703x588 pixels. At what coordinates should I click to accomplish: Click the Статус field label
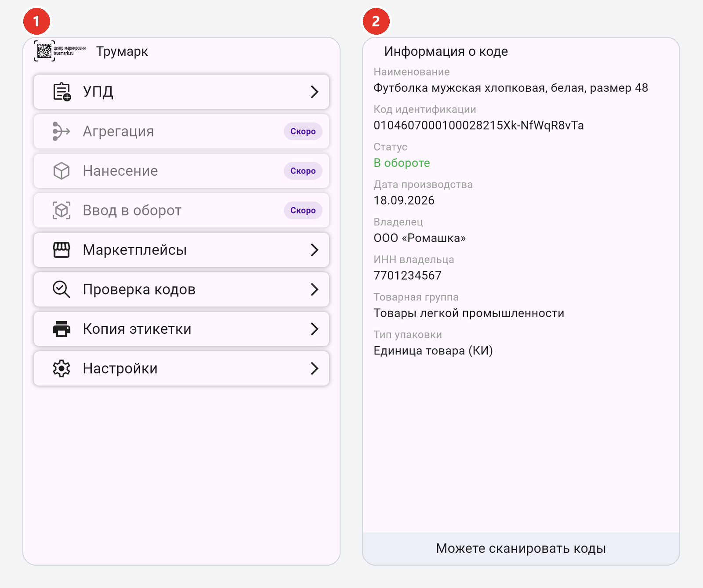pyautogui.click(x=391, y=147)
